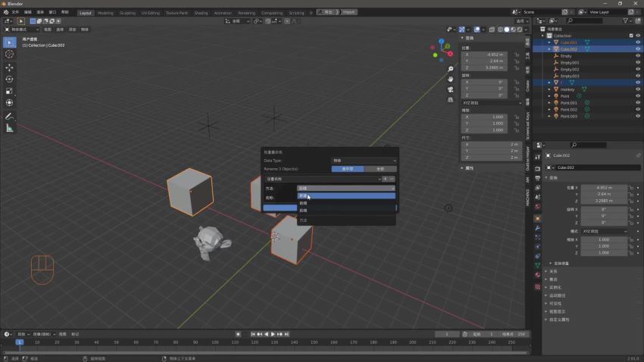Open Output properties tab icon
The height and width of the screenshot is (362, 644).
pyautogui.click(x=538, y=178)
